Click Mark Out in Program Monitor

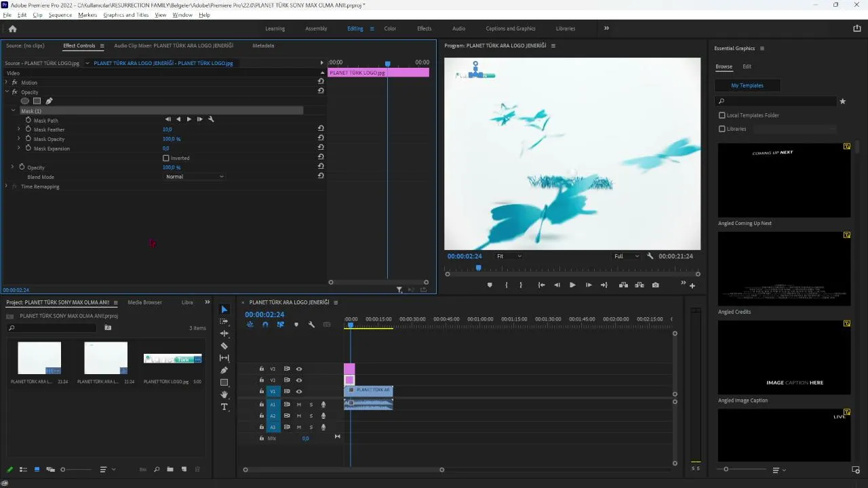coord(521,285)
